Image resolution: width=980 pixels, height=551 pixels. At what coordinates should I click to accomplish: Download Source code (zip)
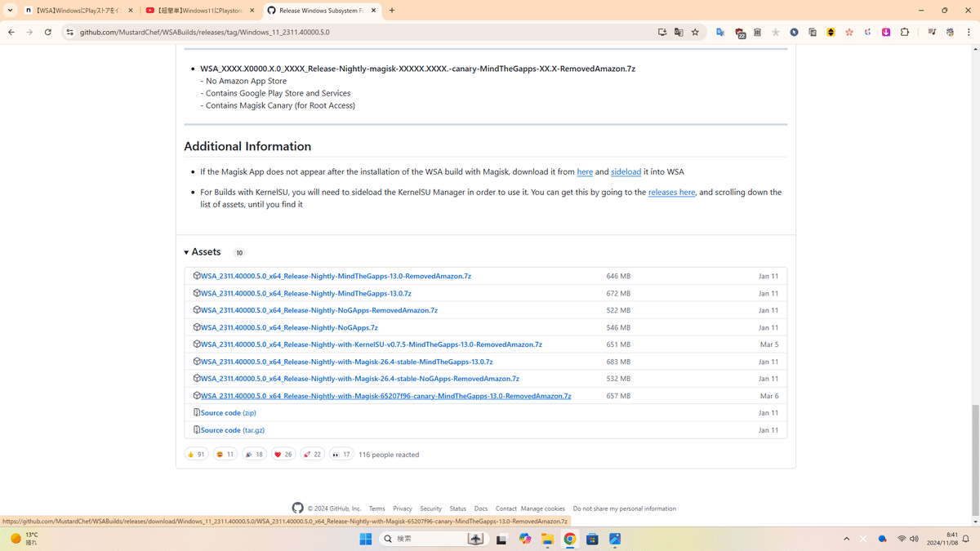click(229, 413)
